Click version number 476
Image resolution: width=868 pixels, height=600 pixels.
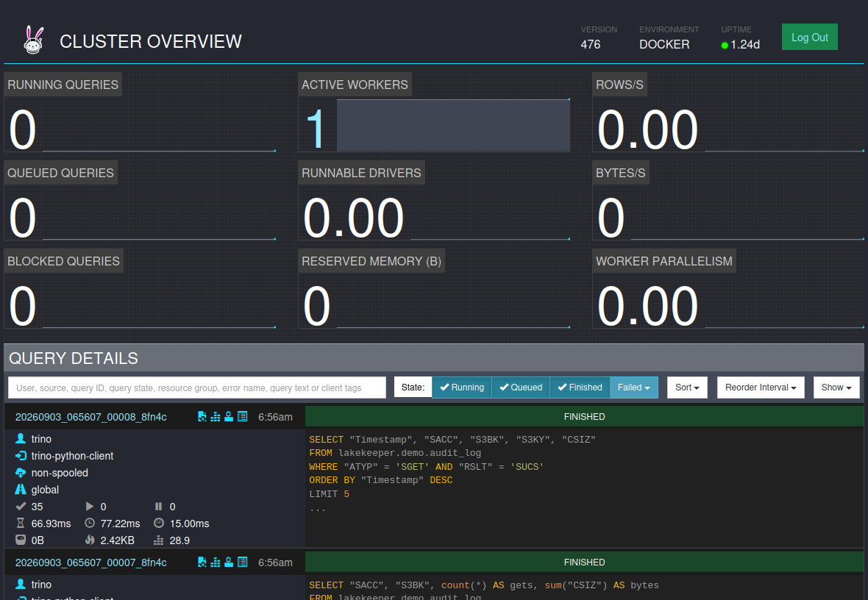point(590,44)
